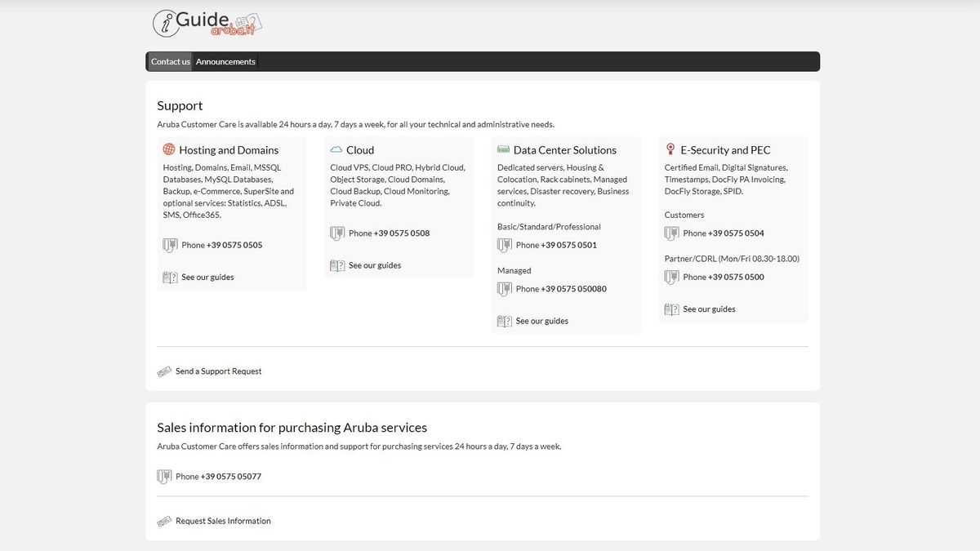Click Managed phone number +39 0575 050080
The width and height of the screenshot is (980, 551).
(x=574, y=289)
